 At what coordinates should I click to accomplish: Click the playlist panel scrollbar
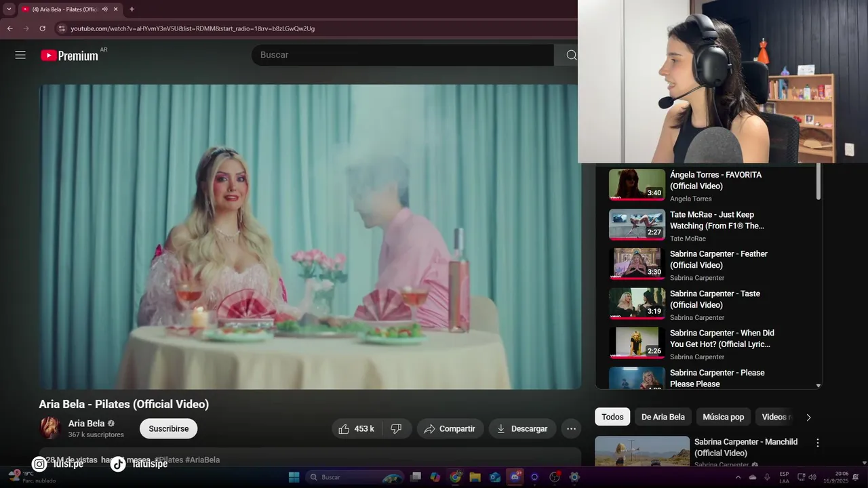coord(818,182)
